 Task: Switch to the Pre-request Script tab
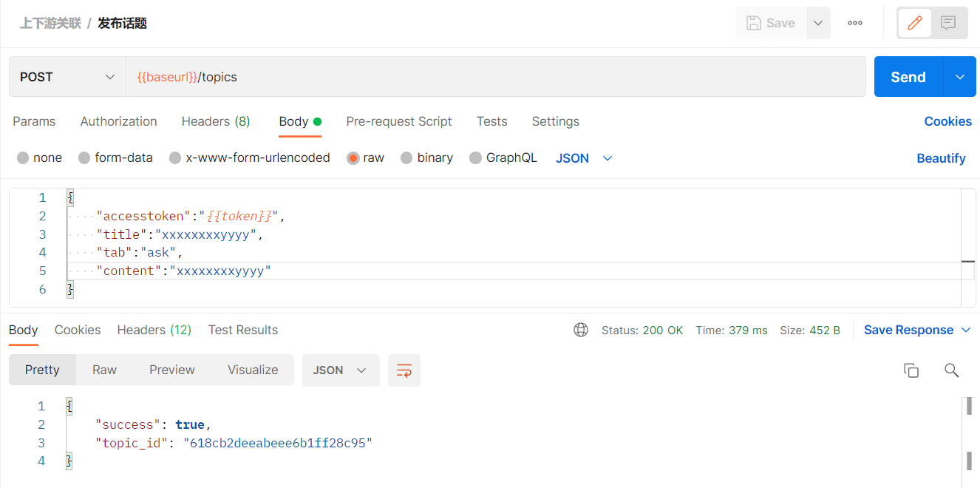(x=399, y=121)
